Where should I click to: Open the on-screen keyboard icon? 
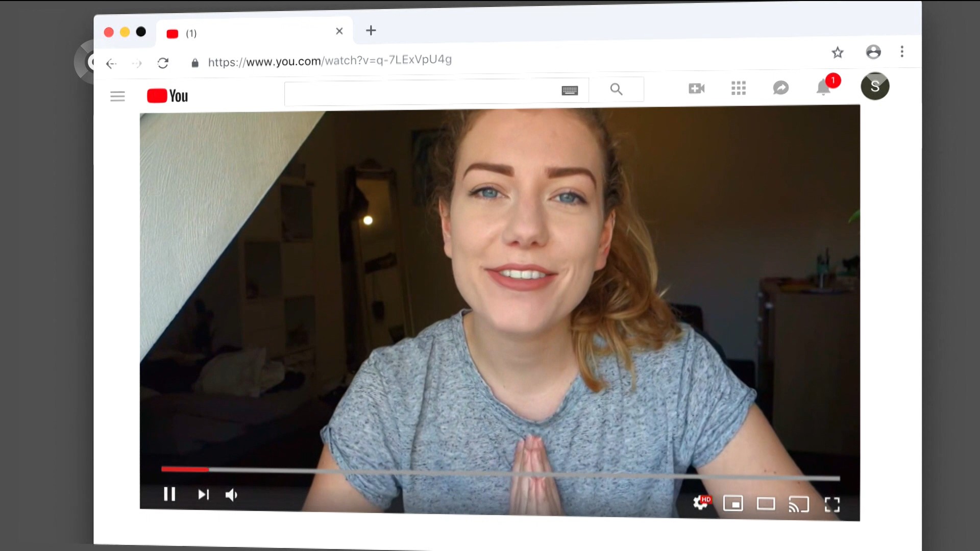[x=570, y=91]
